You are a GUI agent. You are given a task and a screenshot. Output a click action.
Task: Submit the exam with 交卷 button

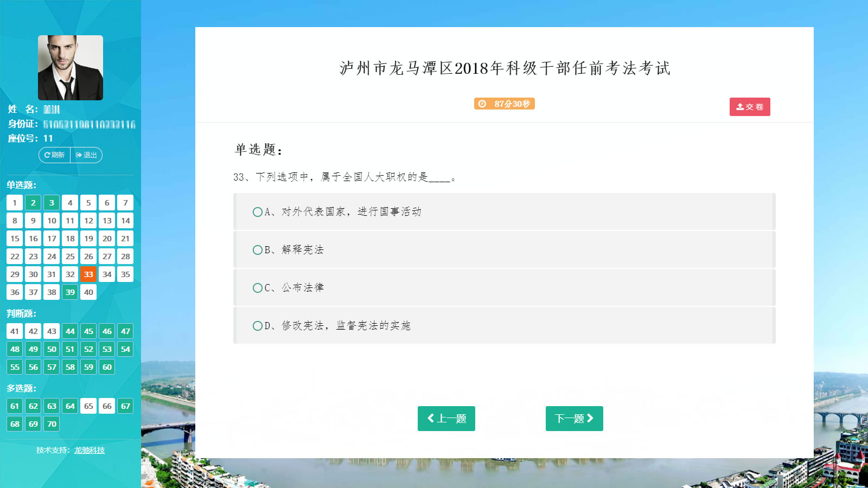click(x=749, y=107)
